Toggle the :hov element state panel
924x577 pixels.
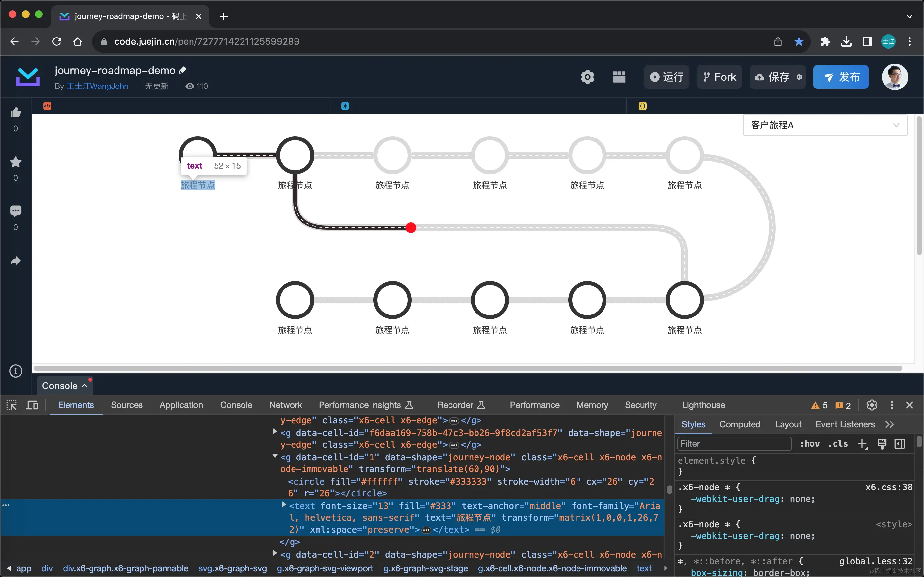click(809, 444)
